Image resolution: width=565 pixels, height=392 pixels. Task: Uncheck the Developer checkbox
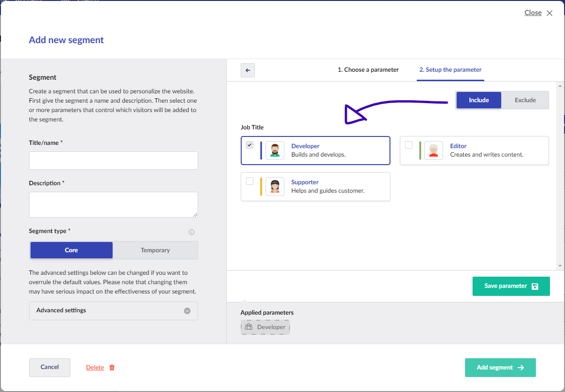click(x=250, y=145)
